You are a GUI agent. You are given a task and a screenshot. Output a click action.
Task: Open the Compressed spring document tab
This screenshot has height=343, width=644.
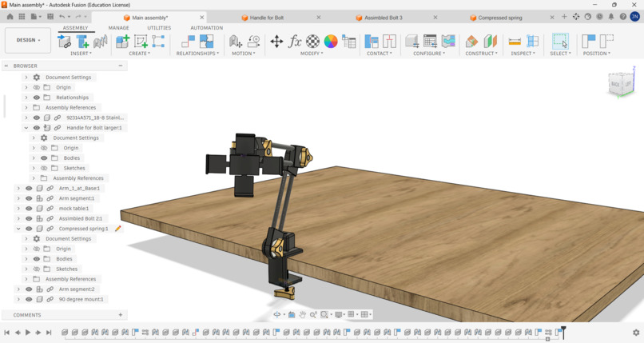click(500, 18)
